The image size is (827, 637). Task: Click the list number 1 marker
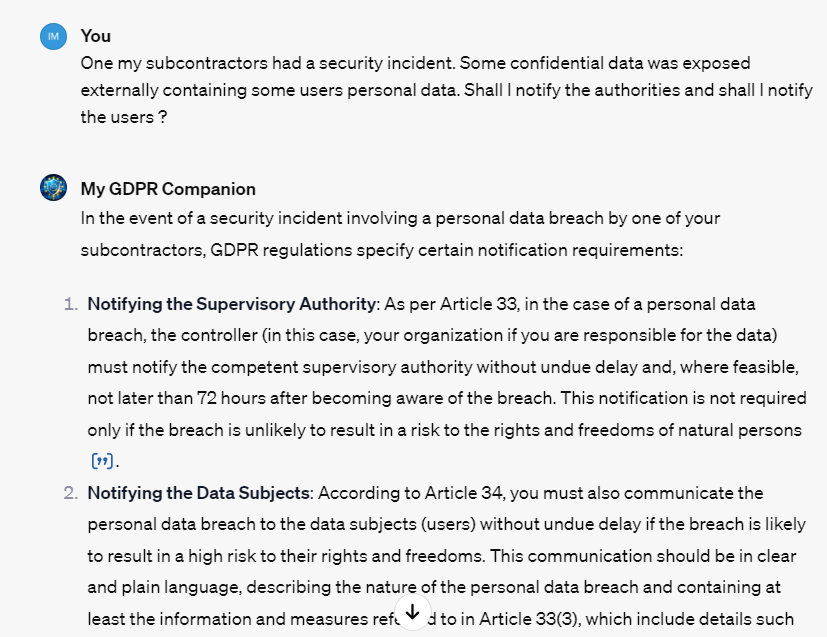(x=70, y=304)
